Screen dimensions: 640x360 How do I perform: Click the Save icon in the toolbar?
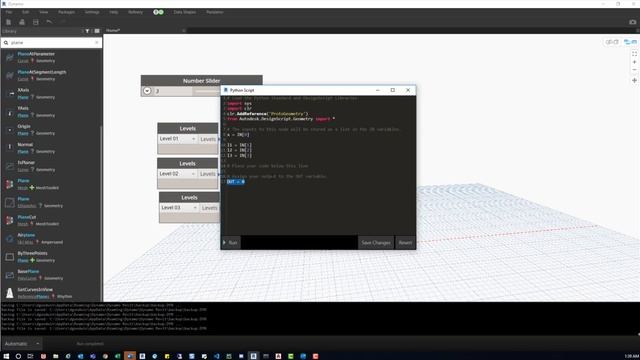point(36,22)
